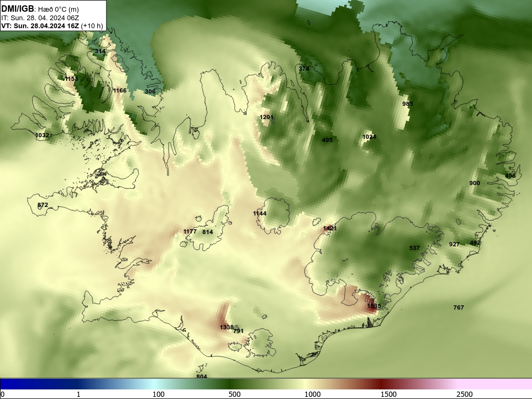This screenshot has width=532, height=399.
Task: Select the '100' color scale label
Action: click(x=159, y=394)
